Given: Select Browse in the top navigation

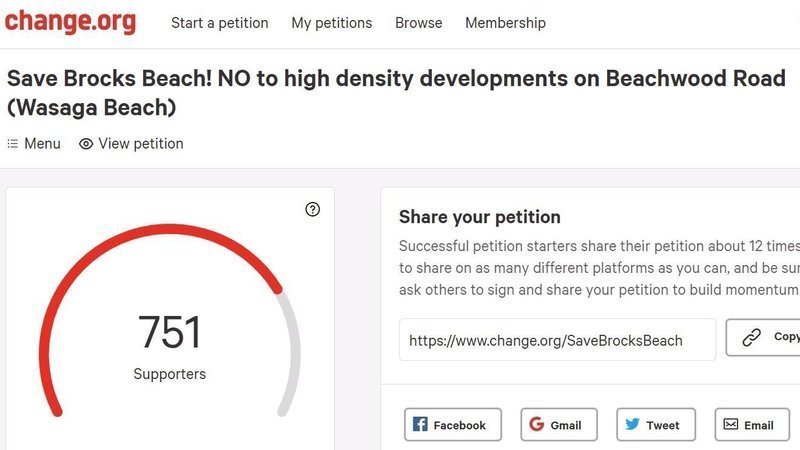Looking at the screenshot, I should 418,23.
